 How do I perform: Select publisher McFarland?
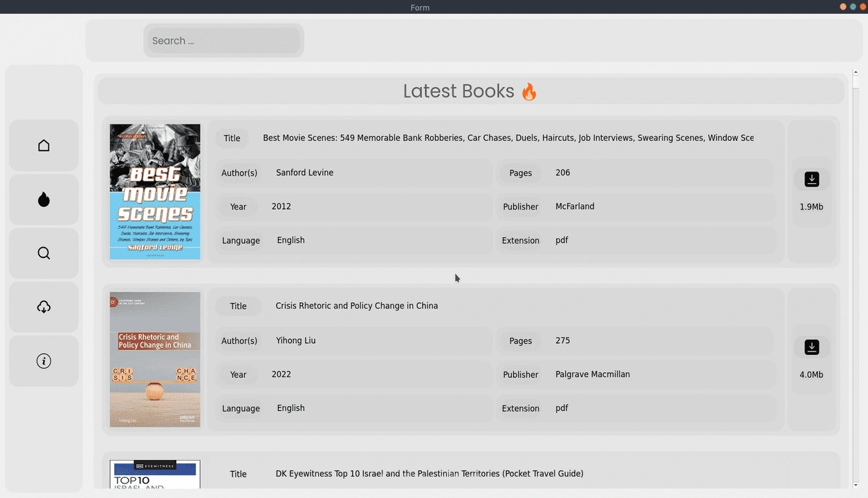575,207
